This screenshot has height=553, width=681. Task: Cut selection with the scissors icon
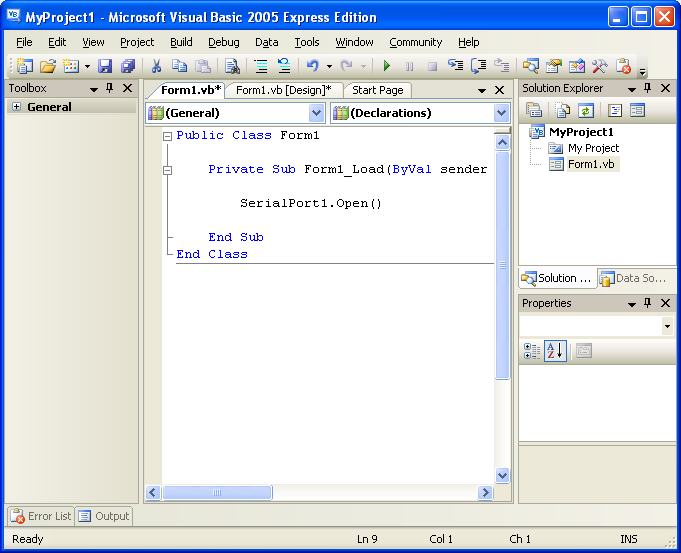(156, 66)
